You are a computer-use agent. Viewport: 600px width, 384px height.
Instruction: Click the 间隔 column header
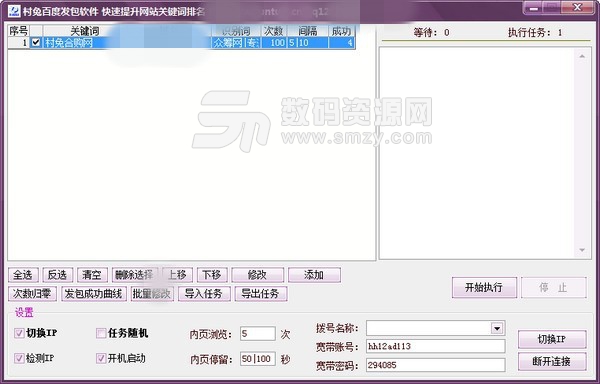coord(308,31)
